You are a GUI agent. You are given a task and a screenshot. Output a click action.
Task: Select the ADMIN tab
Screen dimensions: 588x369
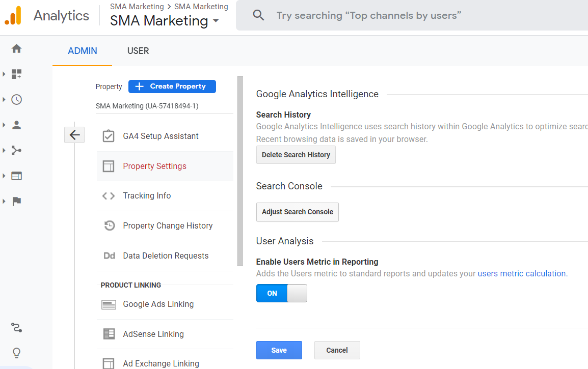click(x=83, y=51)
